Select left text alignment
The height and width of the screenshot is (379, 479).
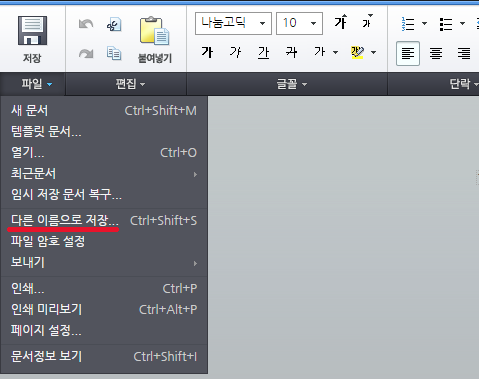pos(408,53)
